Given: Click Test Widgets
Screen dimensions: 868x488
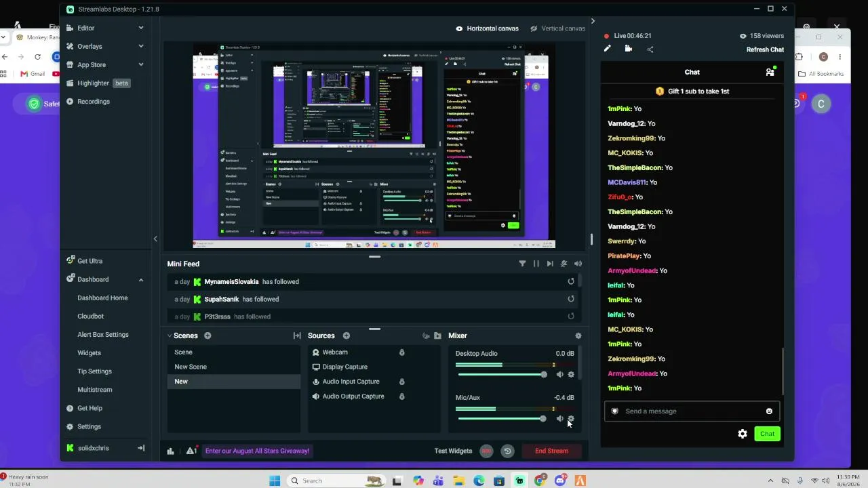Looking at the screenshot, I should coord(453,451).
